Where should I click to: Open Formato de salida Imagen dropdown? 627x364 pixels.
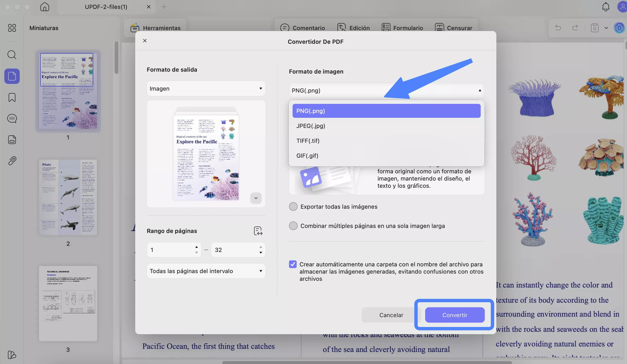coord(206,88)
